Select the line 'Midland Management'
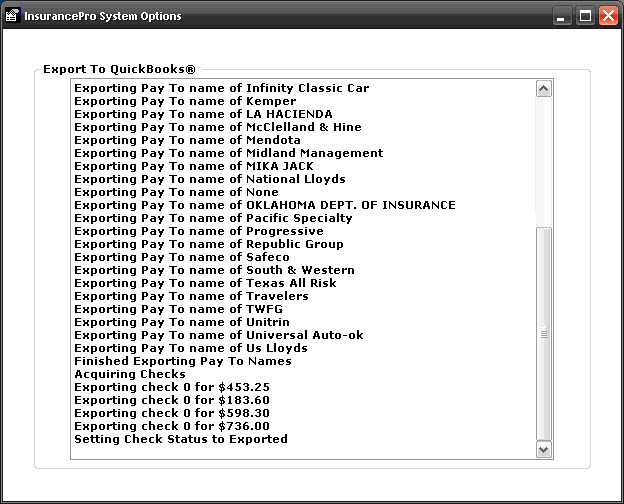 [229, 153]
